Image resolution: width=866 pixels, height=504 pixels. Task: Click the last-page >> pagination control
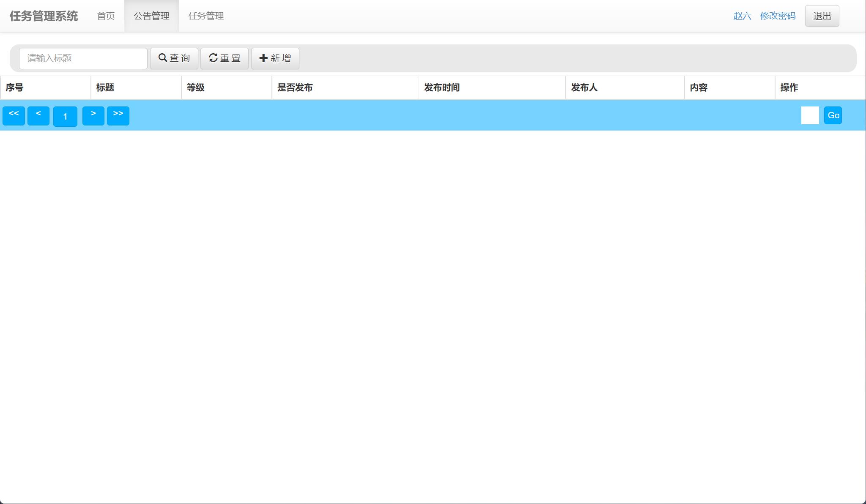118,115
